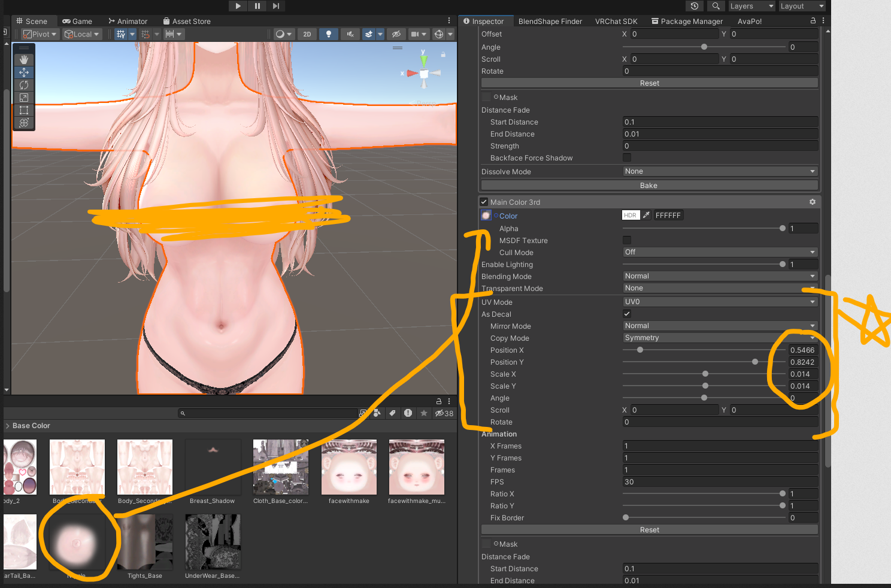The width and height of the screenshot is (891, 588).
Task: Uncheck the Main Color 3rd checkbox
Action: (484, 202)
